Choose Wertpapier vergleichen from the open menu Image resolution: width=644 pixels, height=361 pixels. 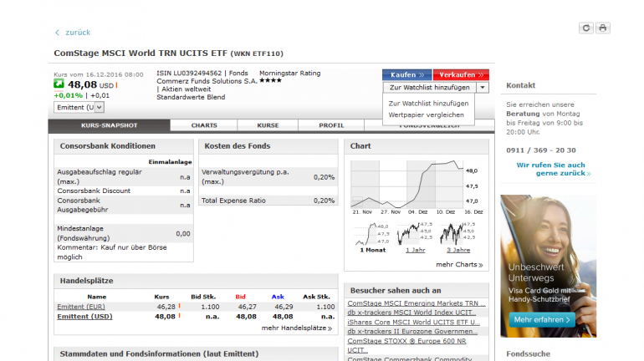tap(426, 114)
